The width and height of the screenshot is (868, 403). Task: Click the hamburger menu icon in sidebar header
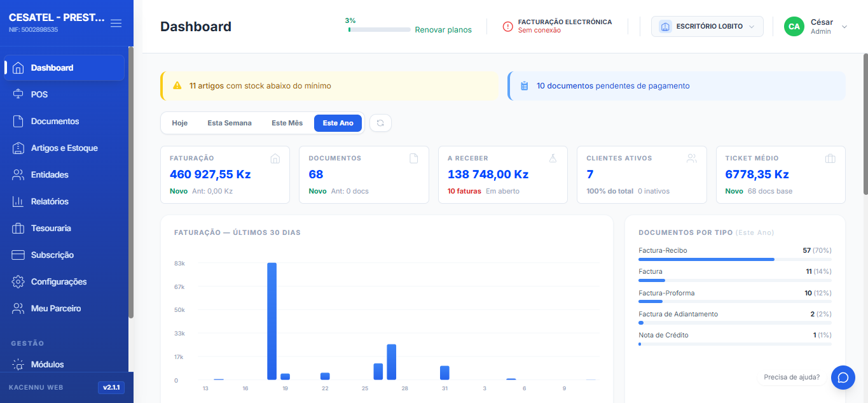[116, 24]
